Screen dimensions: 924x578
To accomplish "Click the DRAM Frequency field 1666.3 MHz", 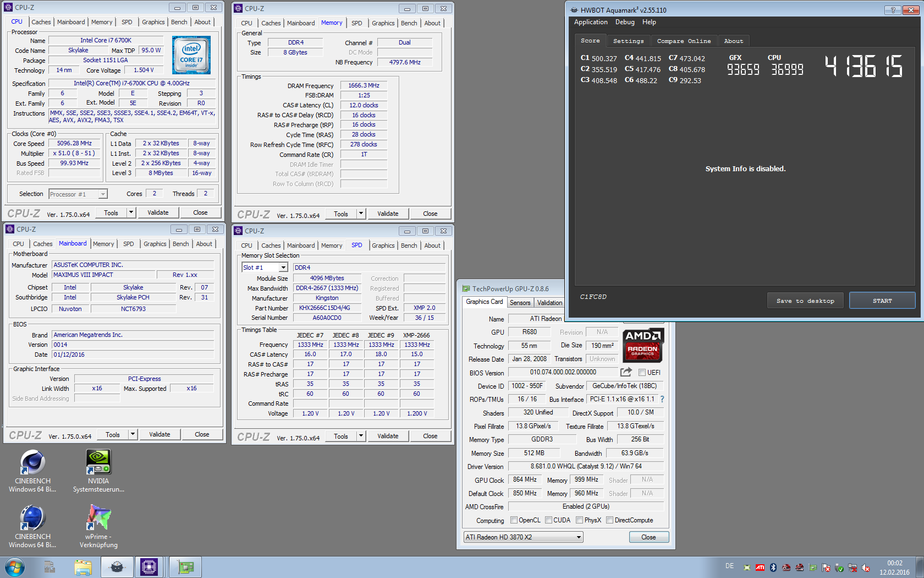I will [364, 85].
